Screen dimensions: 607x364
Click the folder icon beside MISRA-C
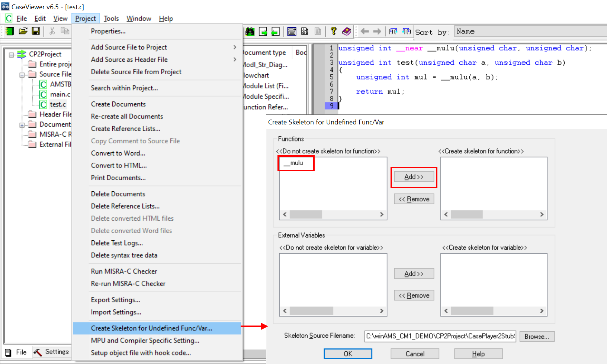pos(33,134)
